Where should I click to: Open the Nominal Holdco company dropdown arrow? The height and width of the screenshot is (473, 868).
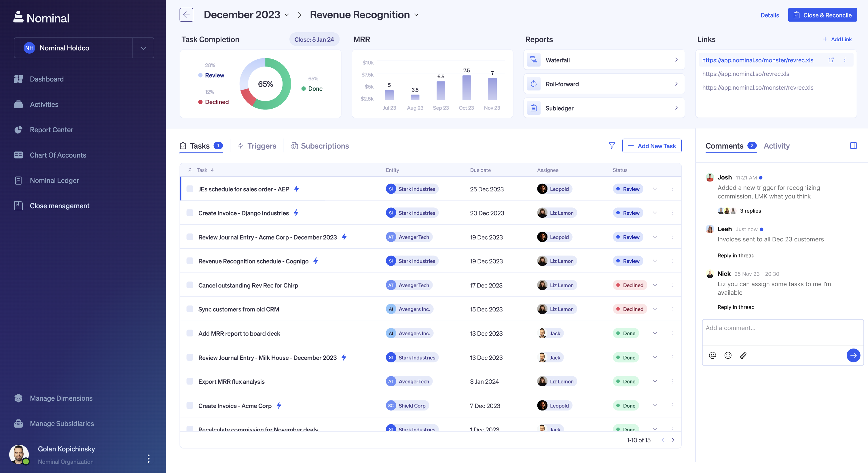click(143, 48)
